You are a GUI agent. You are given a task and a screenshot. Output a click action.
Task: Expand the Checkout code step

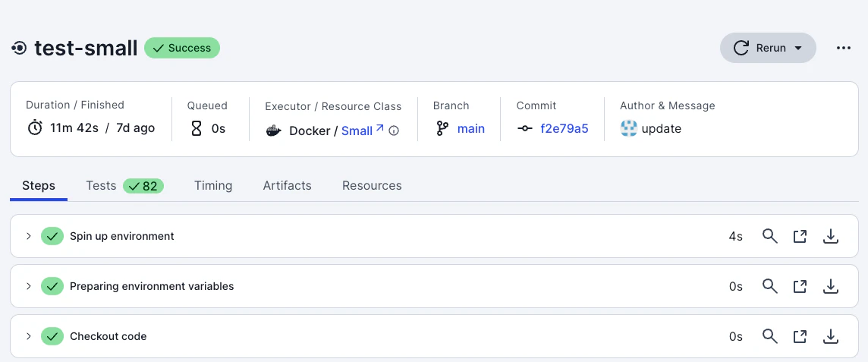29,336
